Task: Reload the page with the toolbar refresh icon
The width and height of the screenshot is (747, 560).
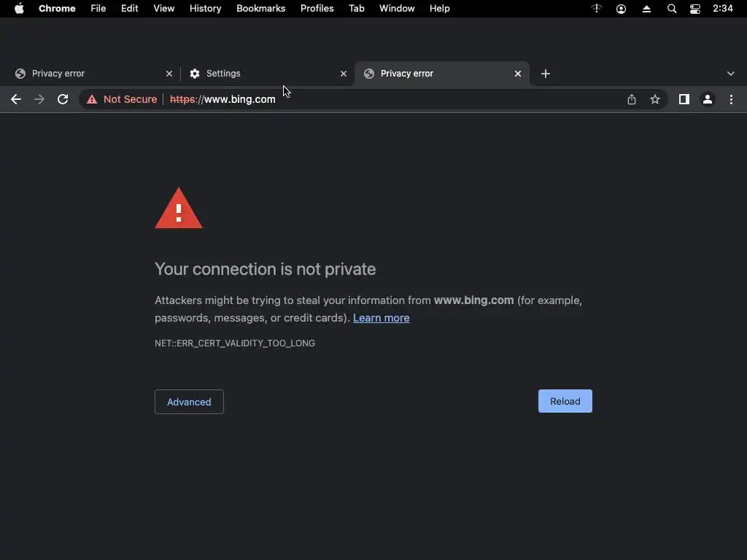Action: [x=63, y=99]
